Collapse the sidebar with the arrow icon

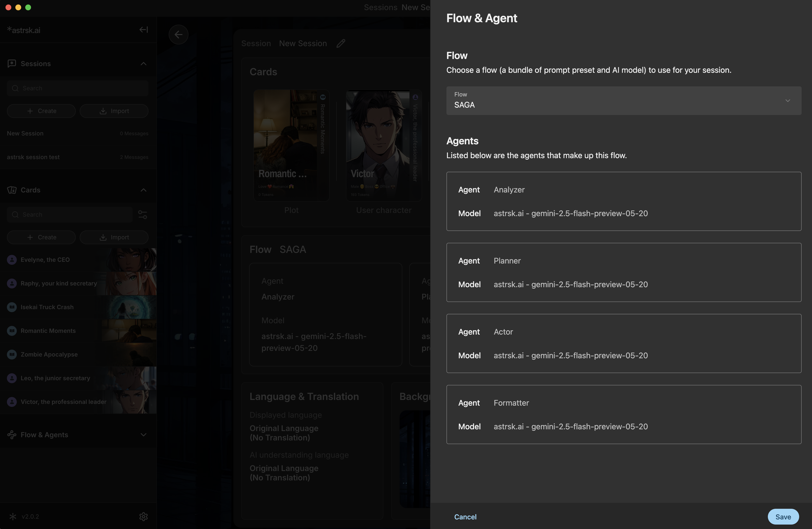(x=144, y=30)
